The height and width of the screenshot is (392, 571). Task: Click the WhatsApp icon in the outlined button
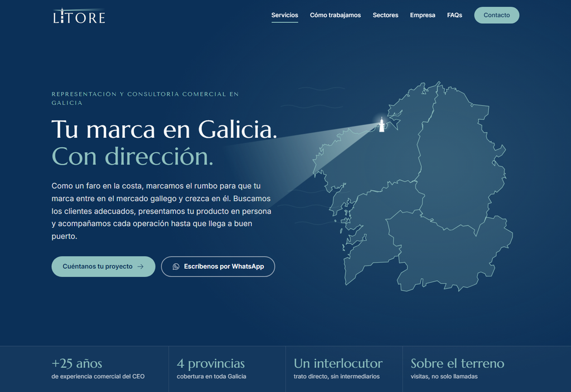pos(176,267)
